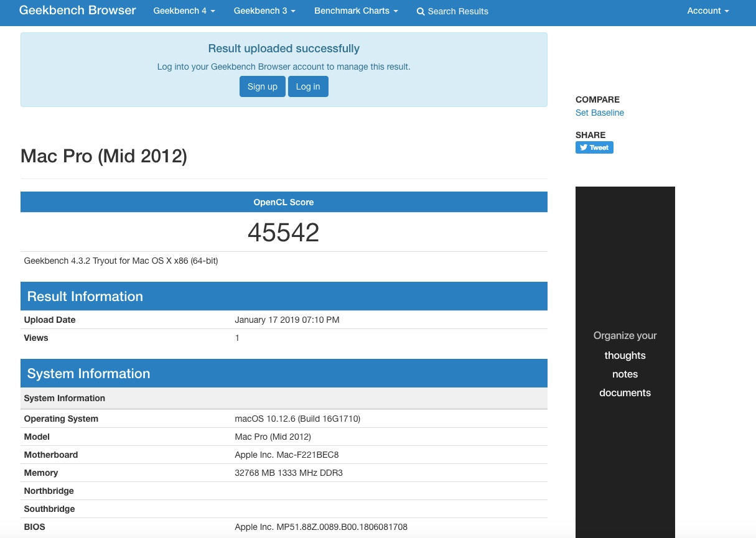The height and width of the screenshot is (538, 756).
Task: Select Search Results in the navigation bar
Action: click(457, 11)
